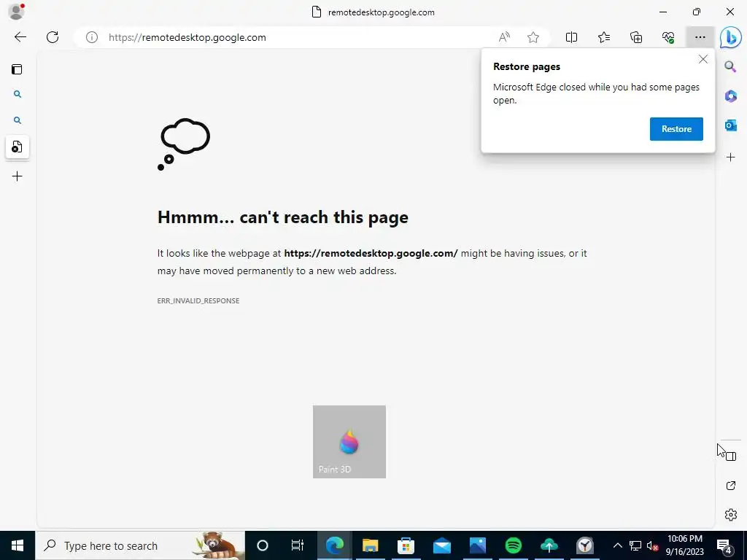Open Outlook in the Edge sidebar
747x560 pixels.
[730, 125]
